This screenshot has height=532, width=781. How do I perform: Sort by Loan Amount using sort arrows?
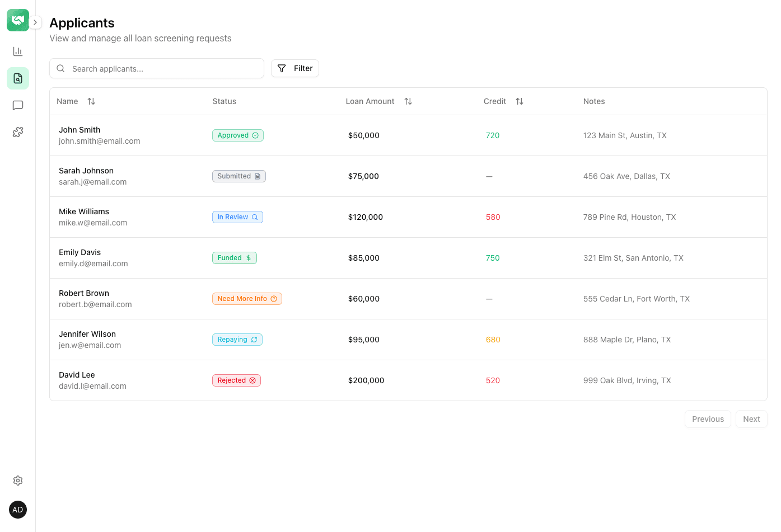tap(408, 101)
